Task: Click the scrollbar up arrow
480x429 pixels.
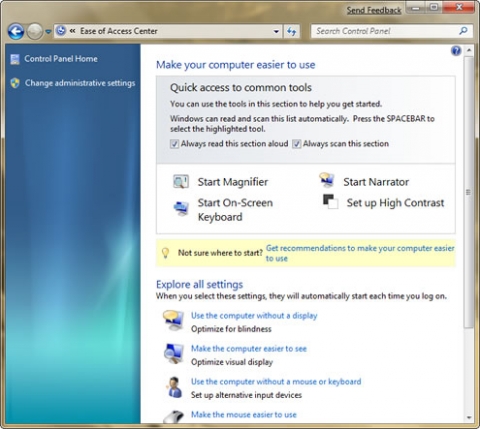Action: [469, 50]
